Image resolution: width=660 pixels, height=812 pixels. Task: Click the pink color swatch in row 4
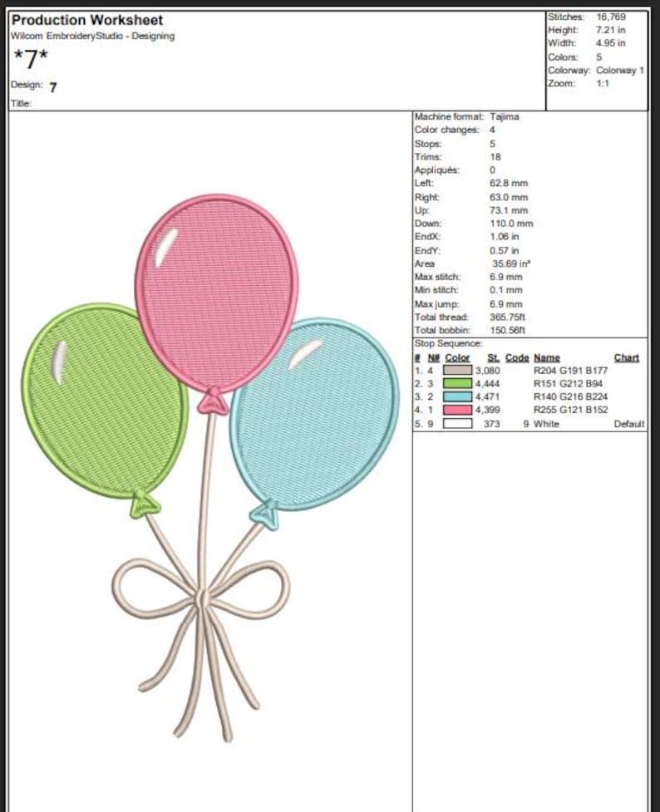coord(457,410)
